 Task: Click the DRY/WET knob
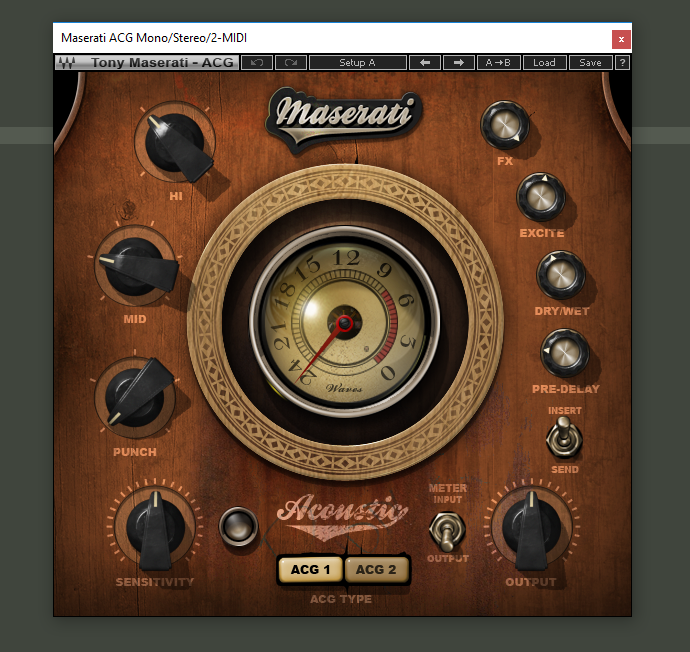point(561,275)
